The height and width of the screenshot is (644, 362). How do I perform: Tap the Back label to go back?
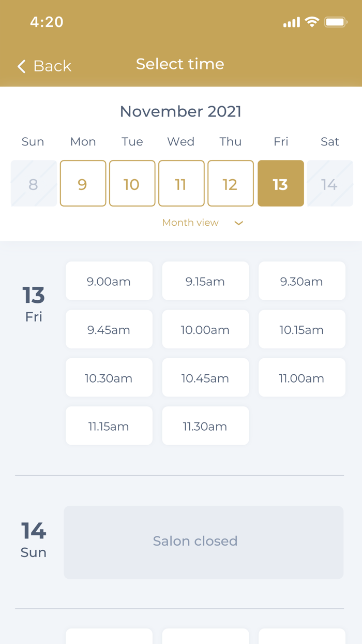[x=52, y=66]
